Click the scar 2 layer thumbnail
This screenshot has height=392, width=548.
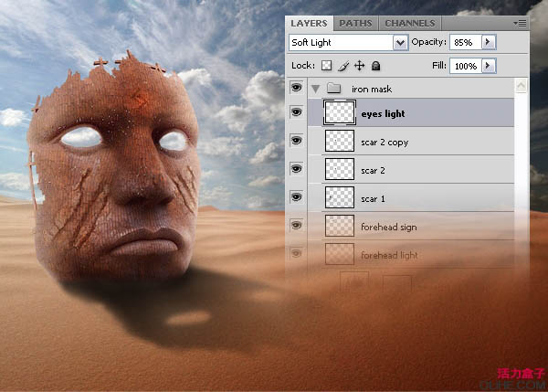[x=340, y=169]
